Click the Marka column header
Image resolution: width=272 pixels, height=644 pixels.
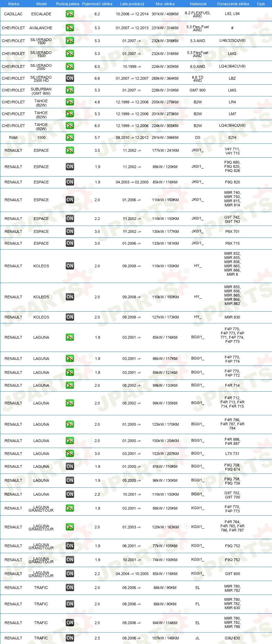point(14,4)
